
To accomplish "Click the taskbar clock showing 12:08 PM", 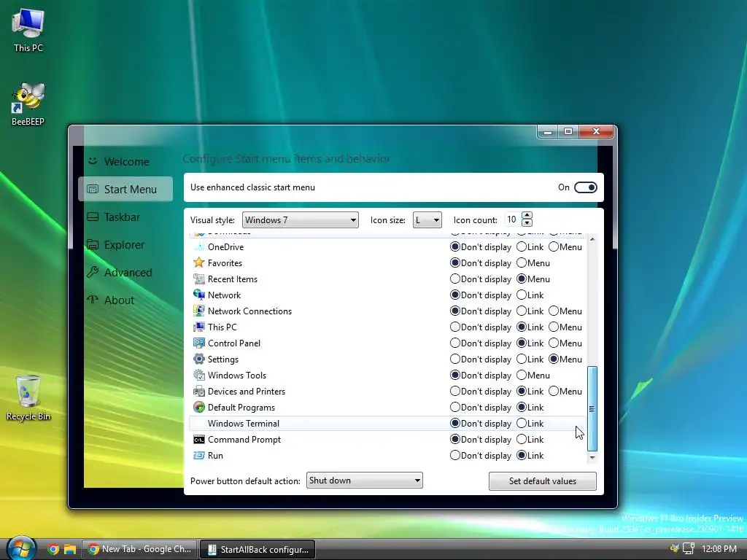I will pyautogui.click(x=719, y=548).
